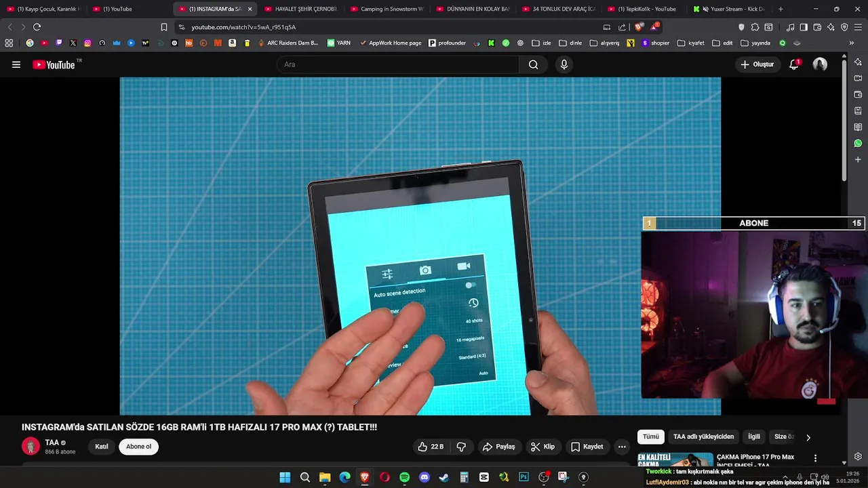Click the Kaydet save button
Image resolution: width=868 pixels, height=488 pixels.
click(587, 447)
